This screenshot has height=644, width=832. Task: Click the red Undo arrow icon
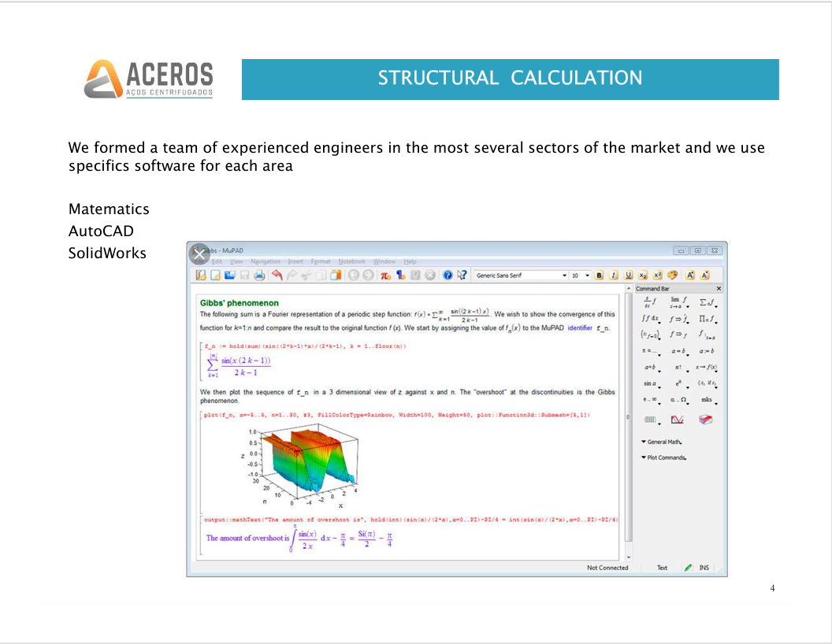(277, 275)
